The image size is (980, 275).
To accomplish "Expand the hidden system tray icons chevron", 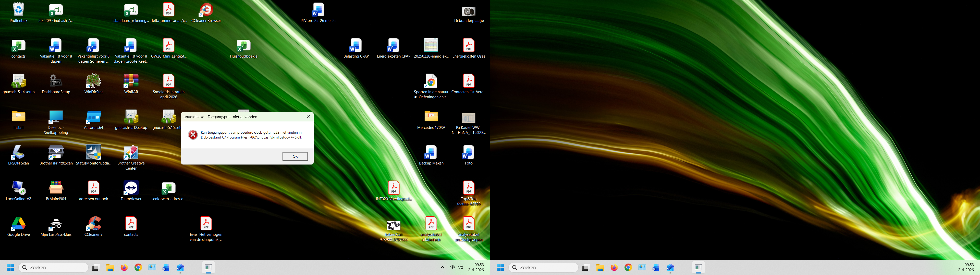I will (443, 267).
